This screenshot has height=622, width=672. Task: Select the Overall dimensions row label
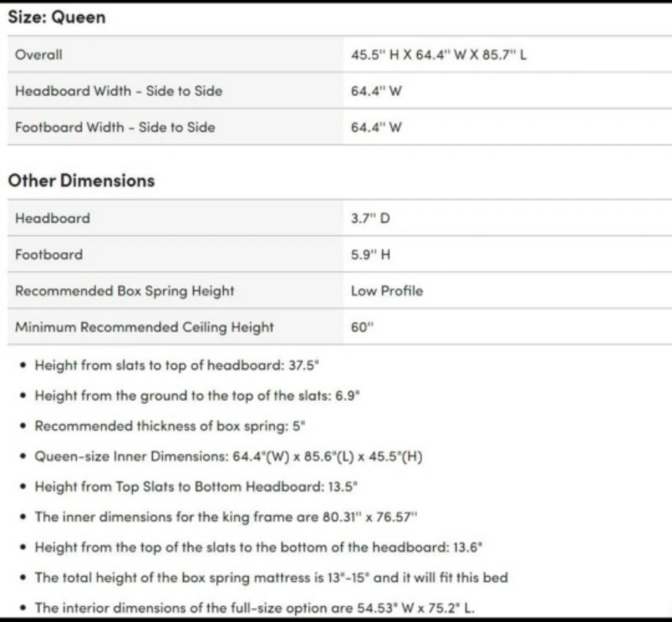tap(39, 55)
